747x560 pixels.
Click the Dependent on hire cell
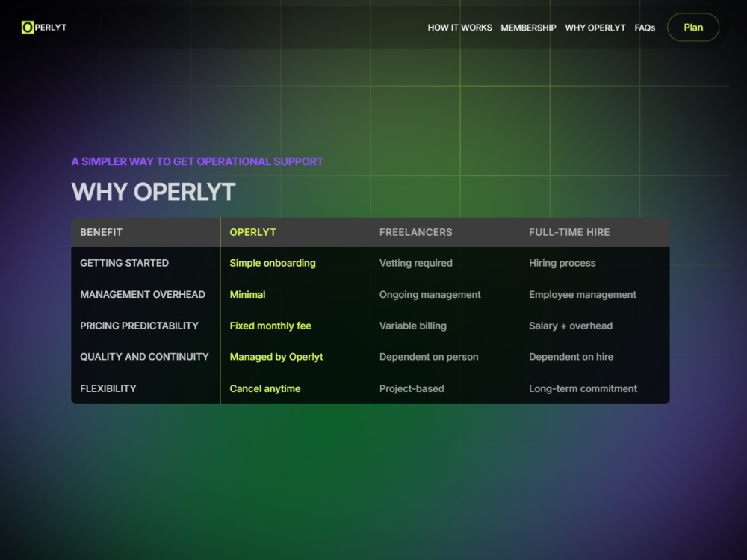[571, 357]
